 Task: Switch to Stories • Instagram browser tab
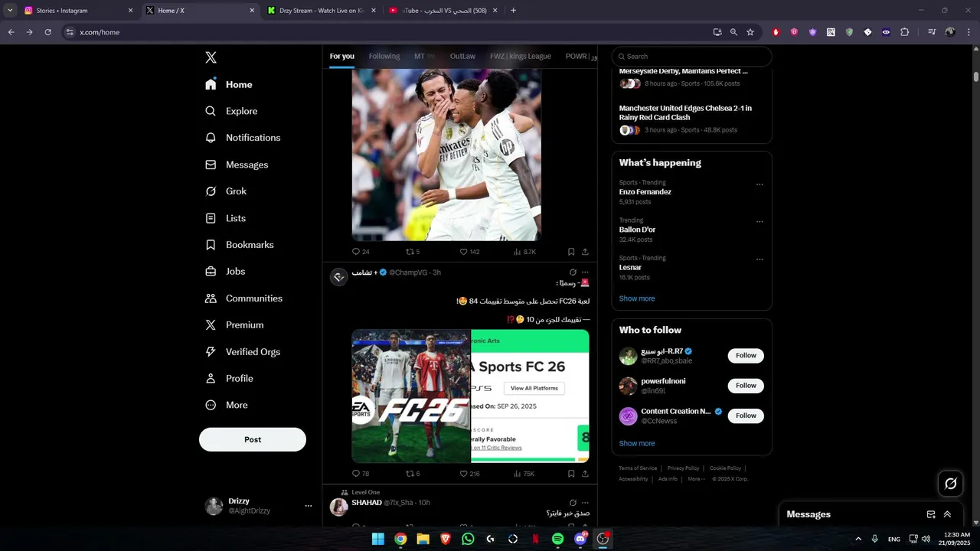click(79, 11)
